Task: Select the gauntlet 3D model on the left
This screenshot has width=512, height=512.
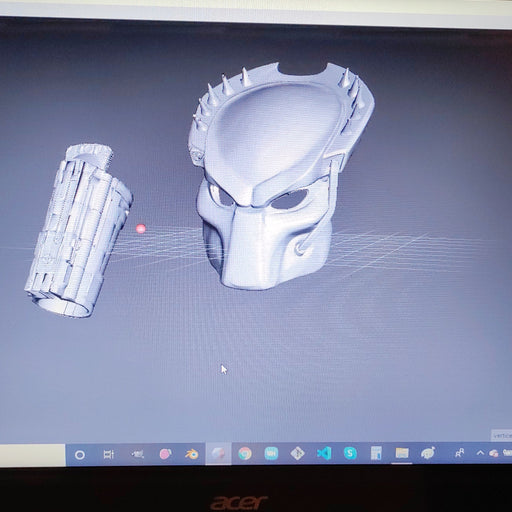Action: pyautogui.click(x=79, y=230)
